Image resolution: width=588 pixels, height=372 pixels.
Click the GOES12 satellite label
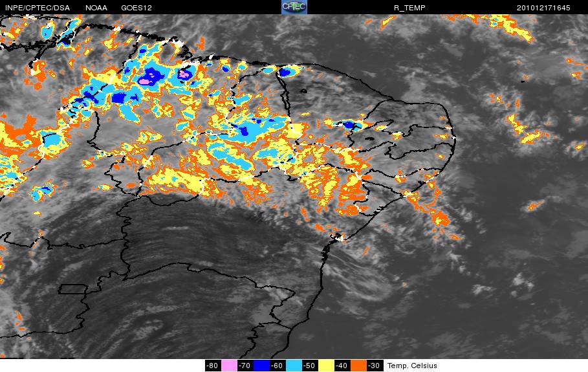(136, 8)
